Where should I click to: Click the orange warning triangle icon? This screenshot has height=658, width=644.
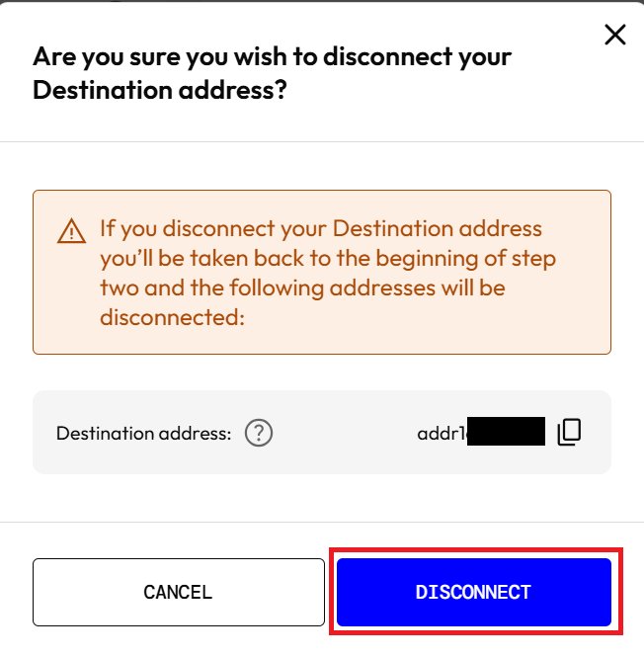71,231
